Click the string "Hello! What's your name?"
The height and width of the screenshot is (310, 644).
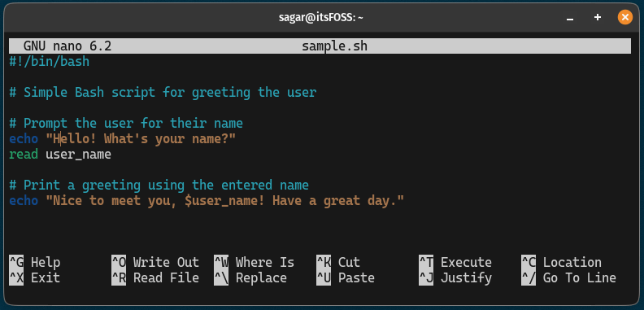pyautogui.click(x=141, y=139)
